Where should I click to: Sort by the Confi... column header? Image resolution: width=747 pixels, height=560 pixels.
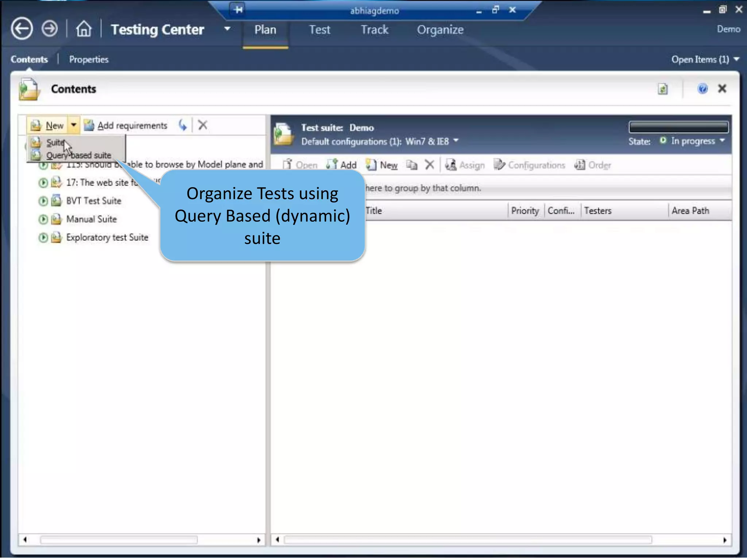click(562, 211)
